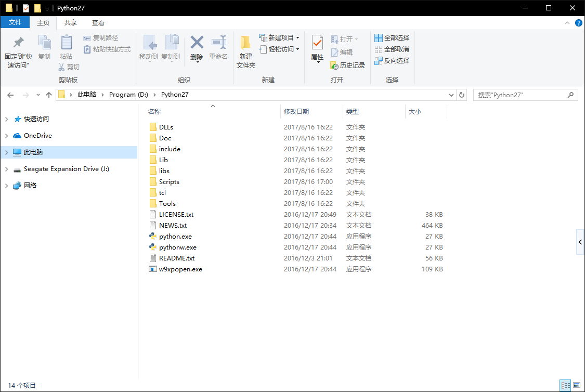585x392 pixels.
Task: Switch to Home (主页) tab
Action: point(43,23)
